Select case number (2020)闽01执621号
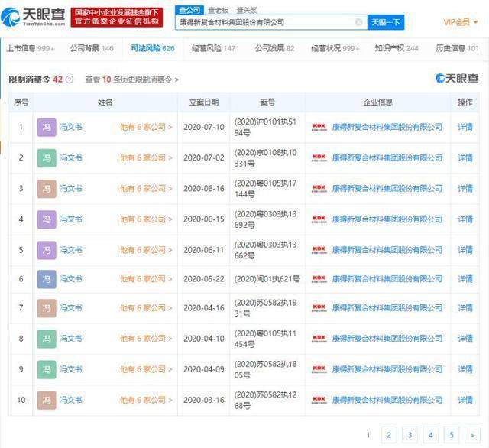This screenshot has height=448, width=489. click(x=267, y=279)
